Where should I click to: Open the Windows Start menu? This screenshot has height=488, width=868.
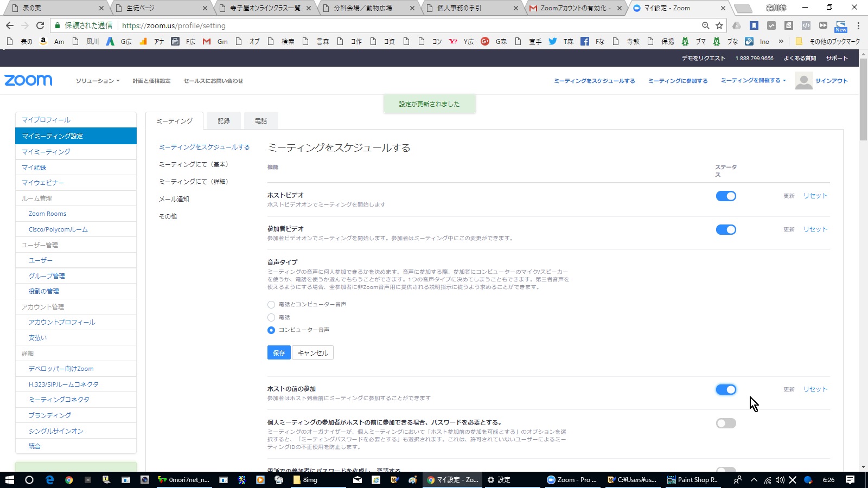[x=9, y=480]
